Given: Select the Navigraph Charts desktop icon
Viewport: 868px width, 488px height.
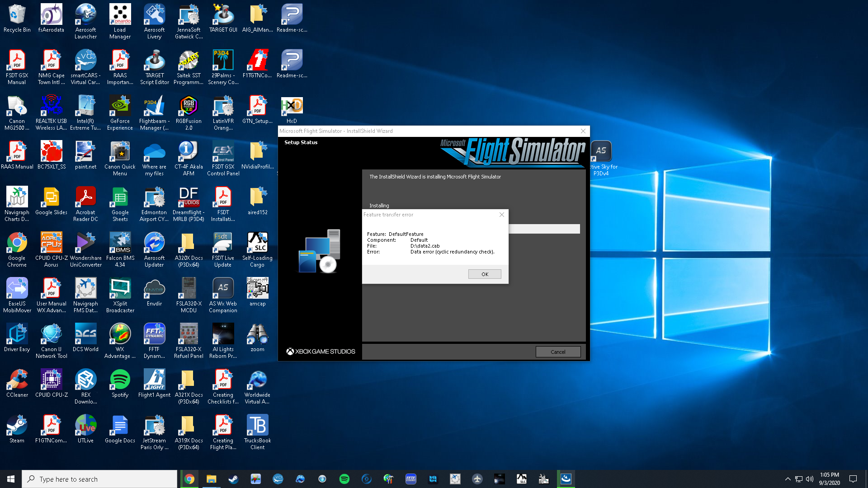Looking at the screenshot, I should tap(17, 204).
